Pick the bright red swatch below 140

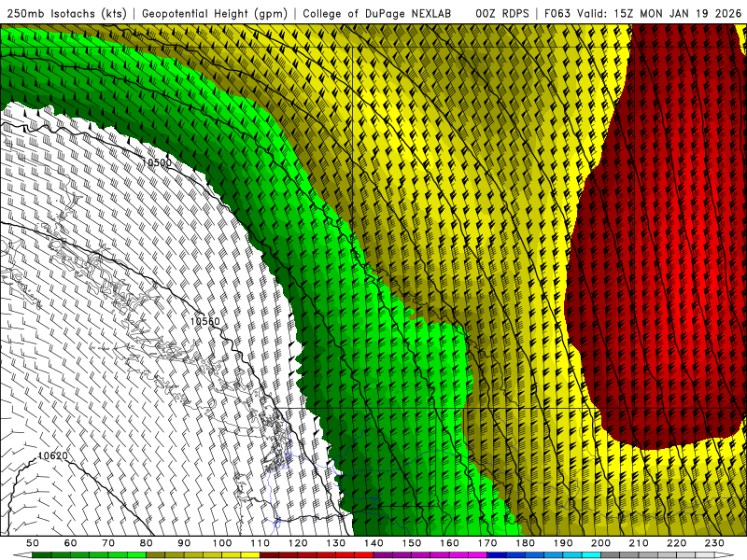point(364,555)
